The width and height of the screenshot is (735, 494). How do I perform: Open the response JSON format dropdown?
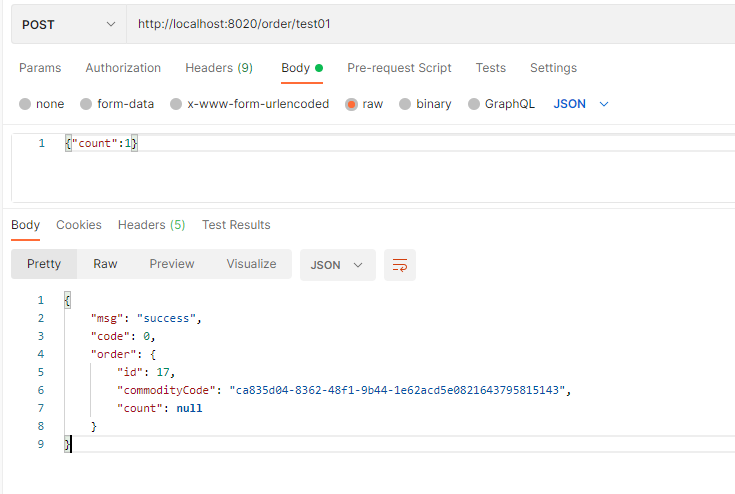point(337,265)
